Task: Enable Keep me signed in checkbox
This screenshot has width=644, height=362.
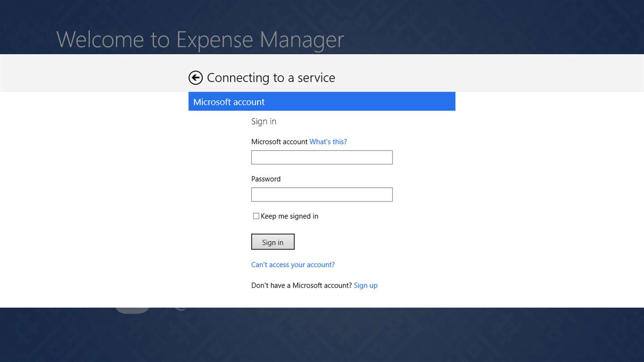Action: click(256, 216)
